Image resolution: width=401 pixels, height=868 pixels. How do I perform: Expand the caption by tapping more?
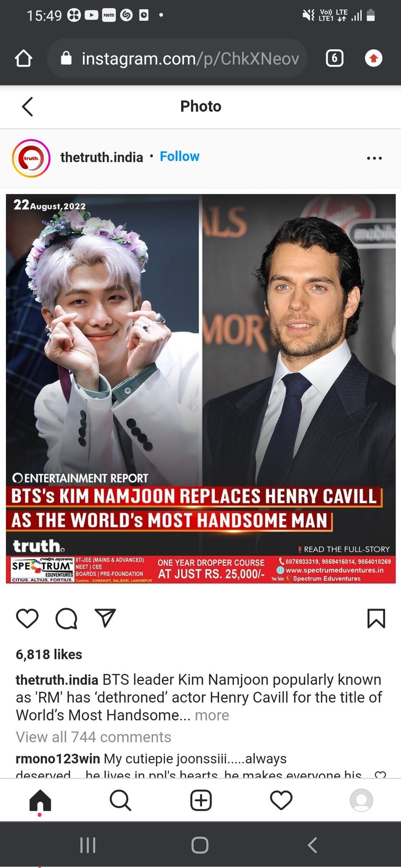(212, 715)
